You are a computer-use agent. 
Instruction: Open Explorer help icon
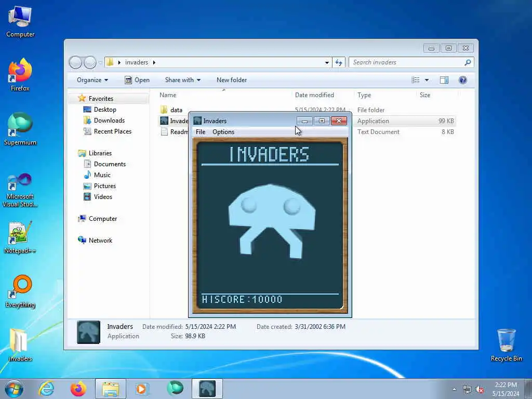pyautogui.click(x=462, y=80)
